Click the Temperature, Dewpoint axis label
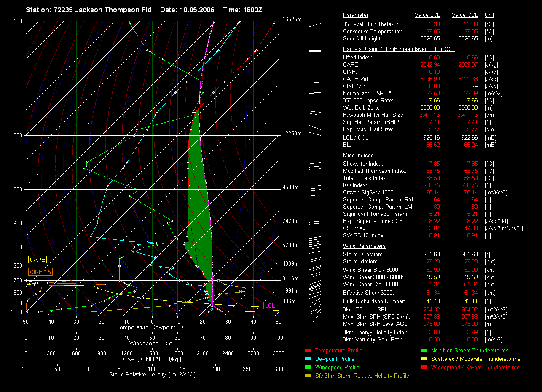 tap(152, 328)
